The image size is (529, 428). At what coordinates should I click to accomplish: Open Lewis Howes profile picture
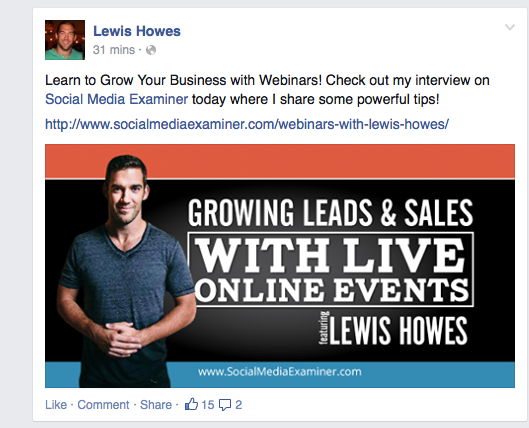65,40
